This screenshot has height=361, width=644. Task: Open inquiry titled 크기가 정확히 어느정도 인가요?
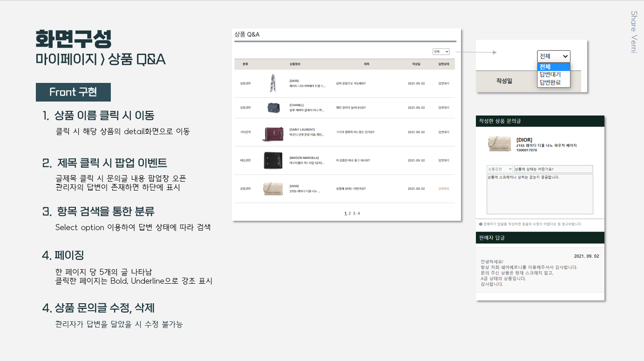pos(355,132)
